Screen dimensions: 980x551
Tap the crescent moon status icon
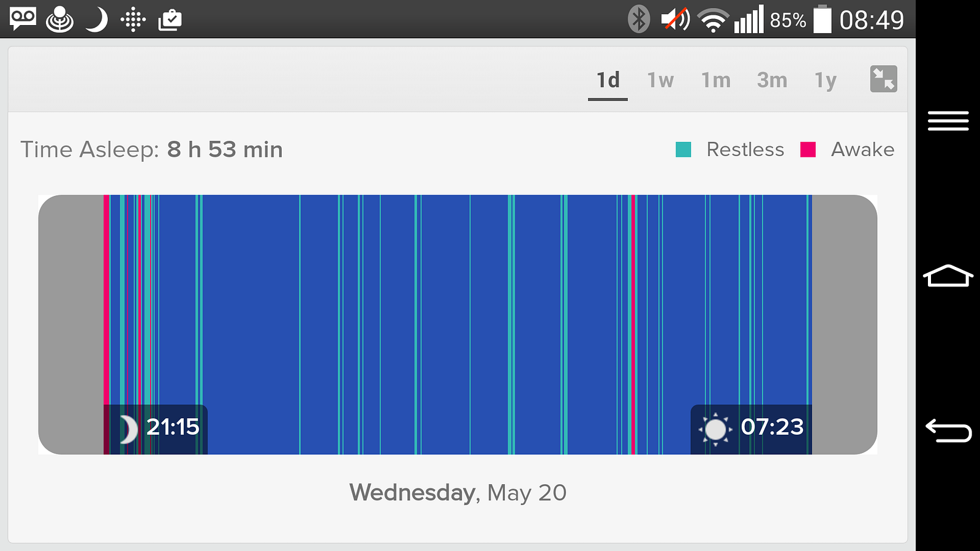[96, 20]
